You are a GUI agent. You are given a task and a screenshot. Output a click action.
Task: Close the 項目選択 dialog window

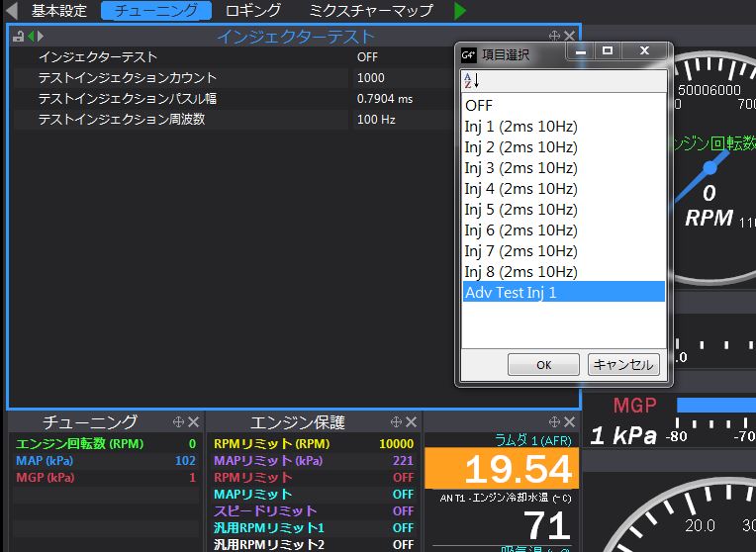pos(644,51)
